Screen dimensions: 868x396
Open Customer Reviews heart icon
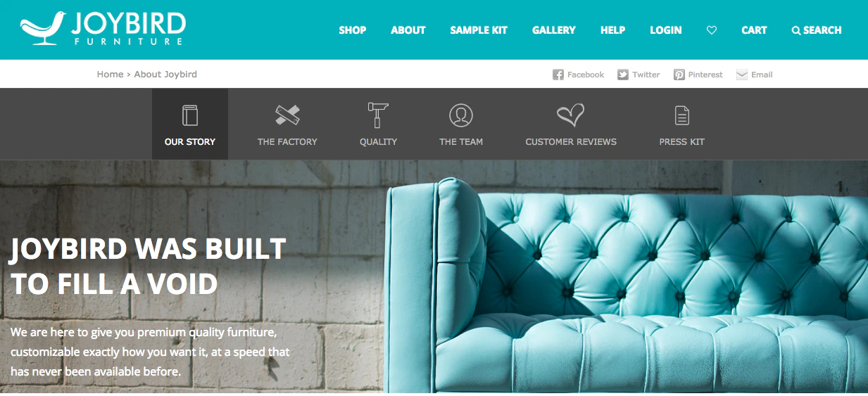point(571,115)
